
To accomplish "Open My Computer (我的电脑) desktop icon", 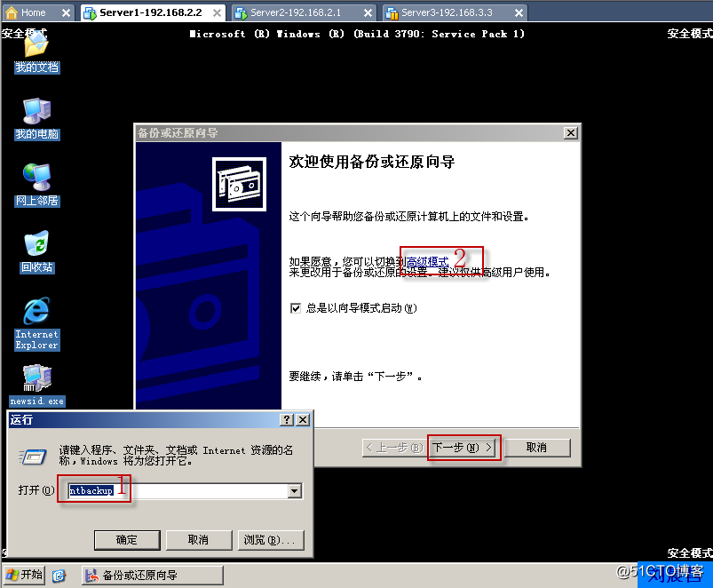I will click(36, 118).
